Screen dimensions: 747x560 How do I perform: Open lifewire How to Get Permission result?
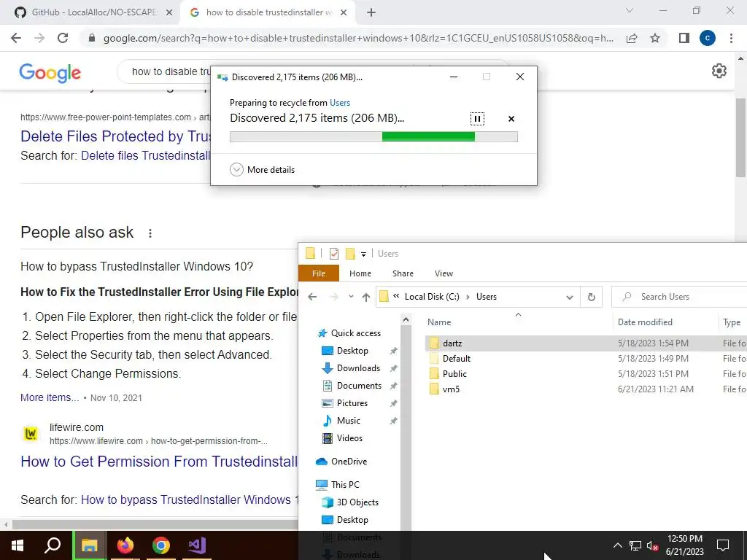click(x=159, y=462)
